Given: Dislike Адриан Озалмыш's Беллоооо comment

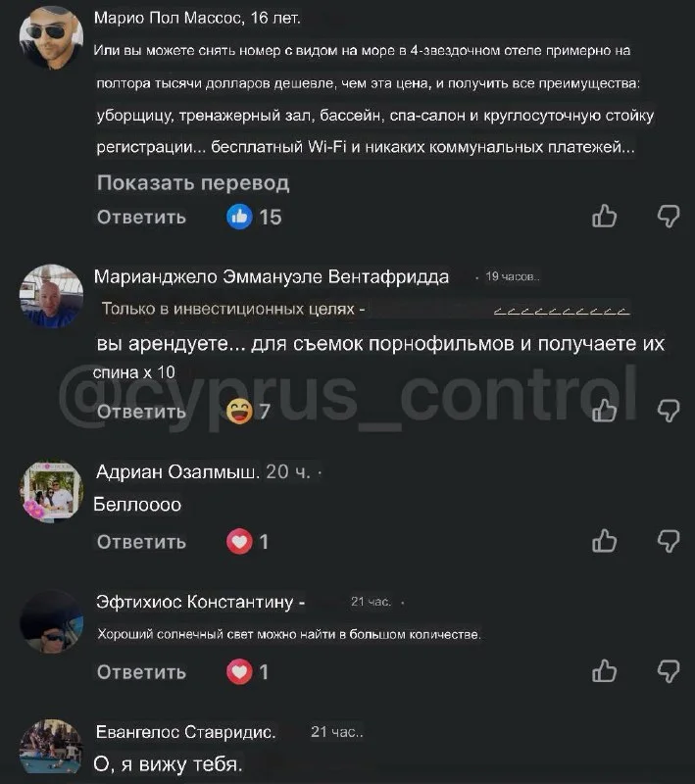Looking at the screenshot, I should pyautogui.click(x=669, y=541).
